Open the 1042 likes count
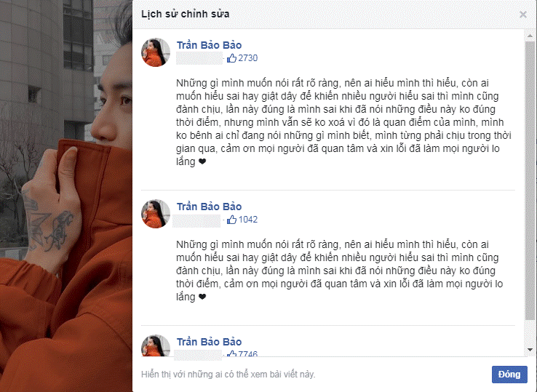Screen dimensions: 537x392 point(247,220)
